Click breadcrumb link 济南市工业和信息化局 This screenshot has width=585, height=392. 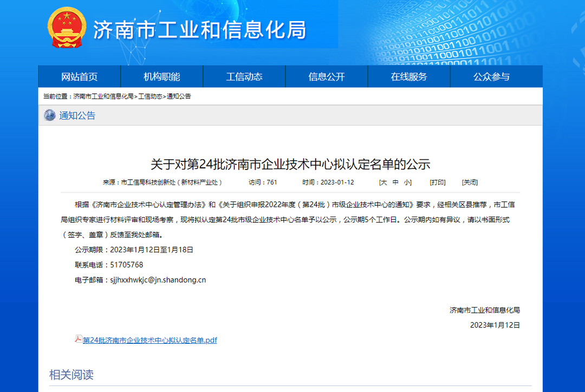(x=103, y=96)
